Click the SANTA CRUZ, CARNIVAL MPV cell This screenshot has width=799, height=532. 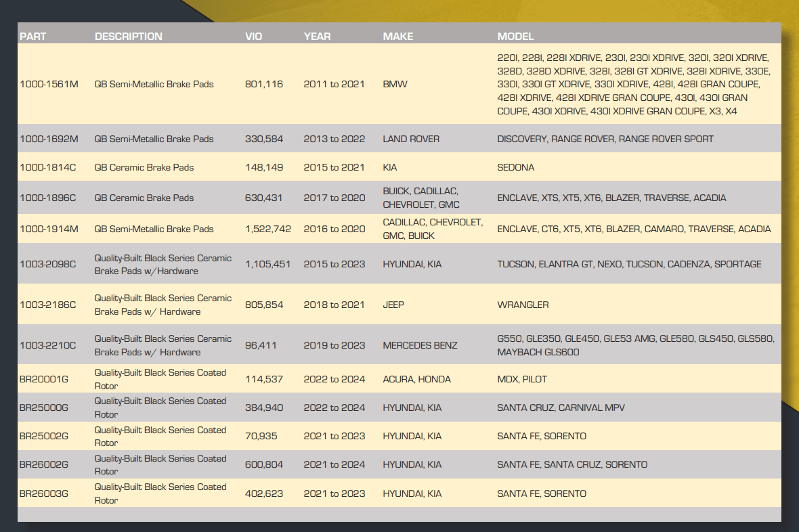(561, 407)
